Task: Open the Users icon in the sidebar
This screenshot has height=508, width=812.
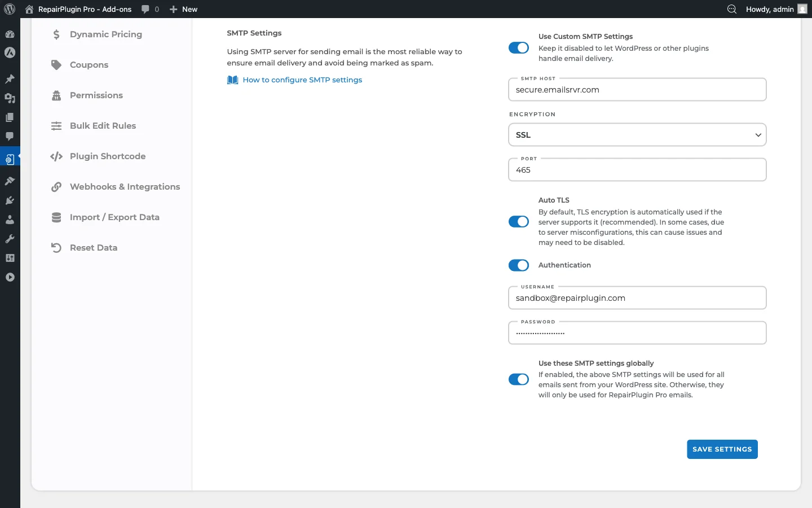Action: click(10, 220)
